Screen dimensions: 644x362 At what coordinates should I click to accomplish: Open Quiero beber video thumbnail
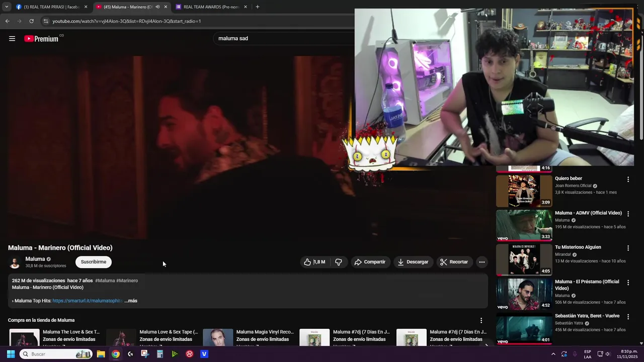point(524,191)
